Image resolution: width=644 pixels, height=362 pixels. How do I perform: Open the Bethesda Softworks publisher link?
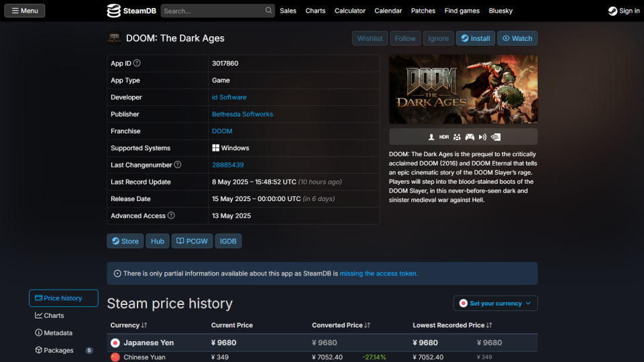(242, 114)
